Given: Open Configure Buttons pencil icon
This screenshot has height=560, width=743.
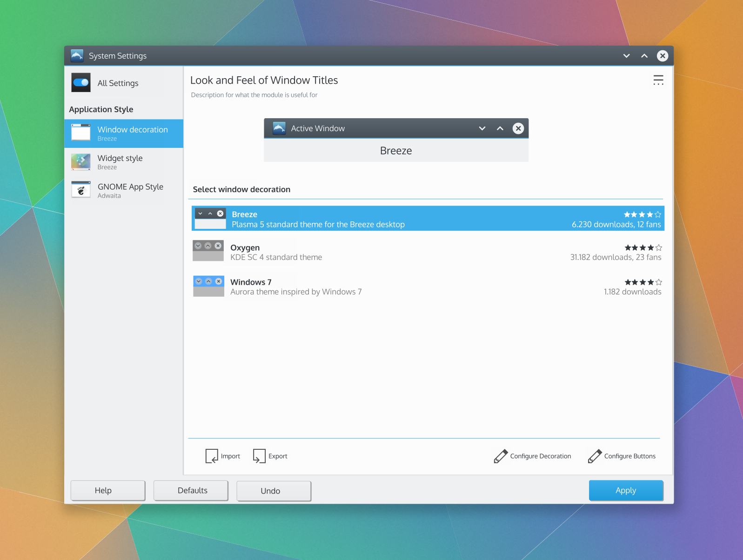Looking at the screenshot, I should coord(595,456).
